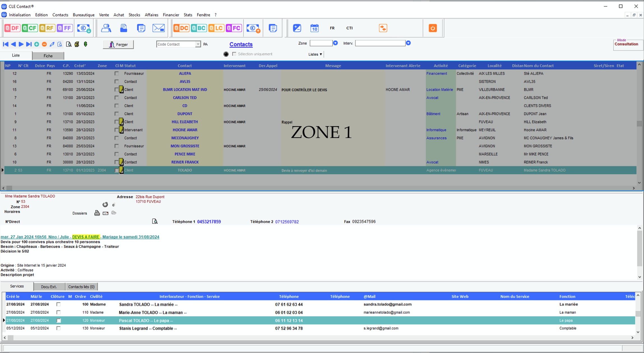
Task: Open the Contacts liés (0) tab
Action: (x=82, y=287)
